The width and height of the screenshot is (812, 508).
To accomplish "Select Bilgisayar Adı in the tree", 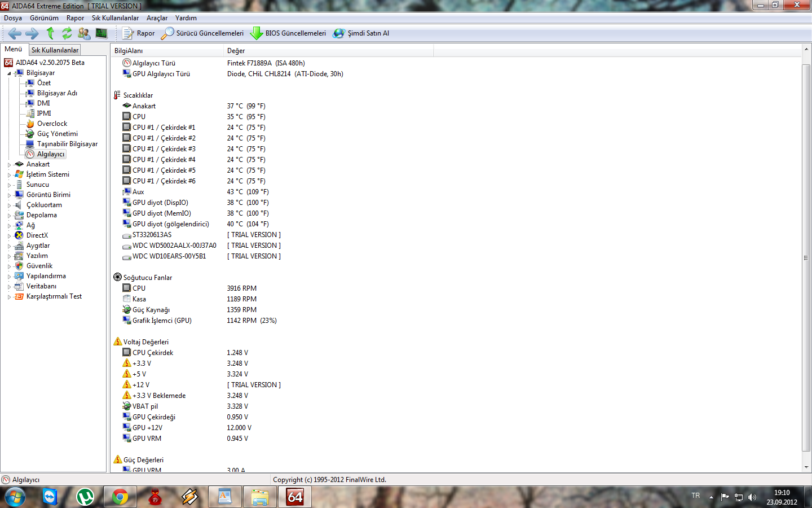I will pyautogui.click(x=57, y=93).
